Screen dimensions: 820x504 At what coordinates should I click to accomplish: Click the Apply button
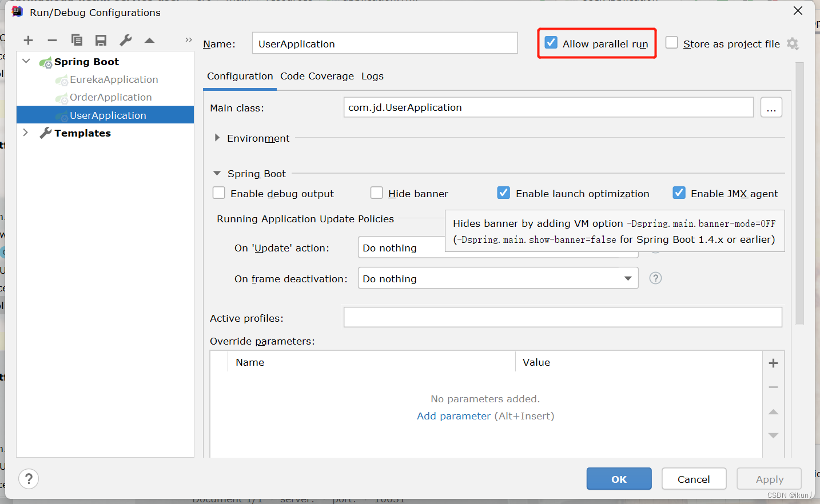(769, 479)
